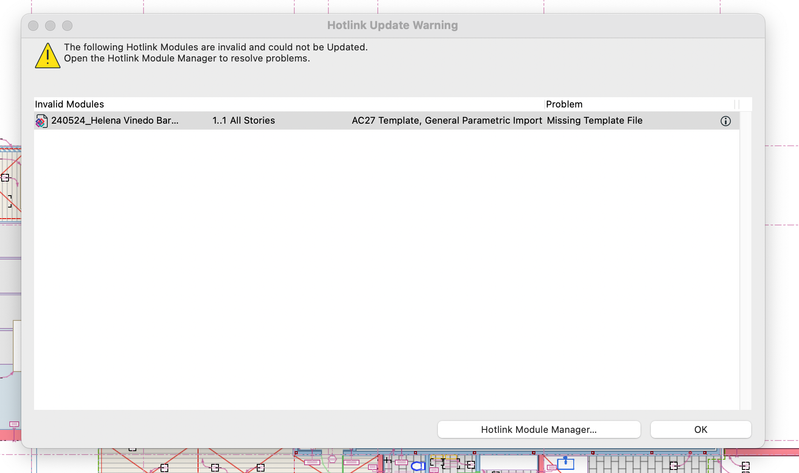
Task: Click 'AC27 Template, General Parametric Import' cell
Action: 446,121
